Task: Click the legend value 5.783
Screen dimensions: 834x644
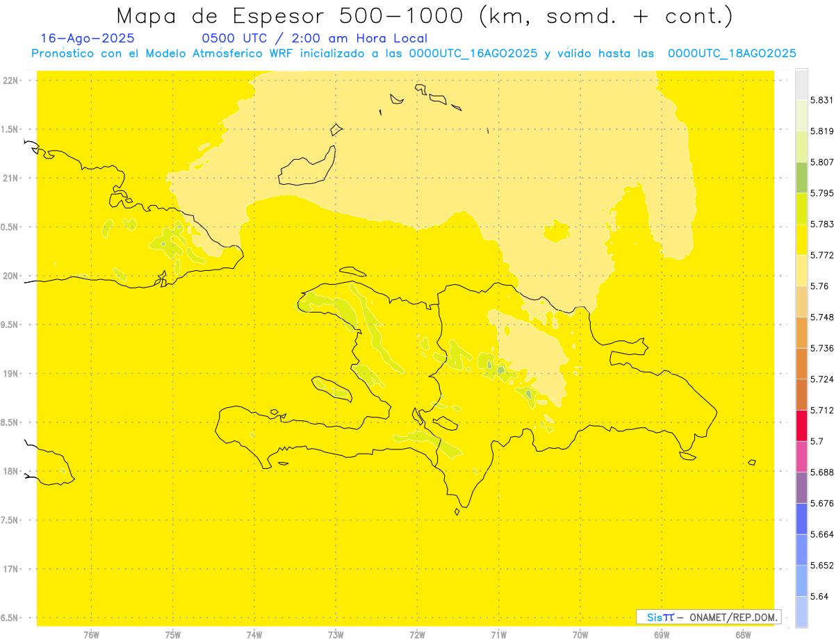Action: 822,224
